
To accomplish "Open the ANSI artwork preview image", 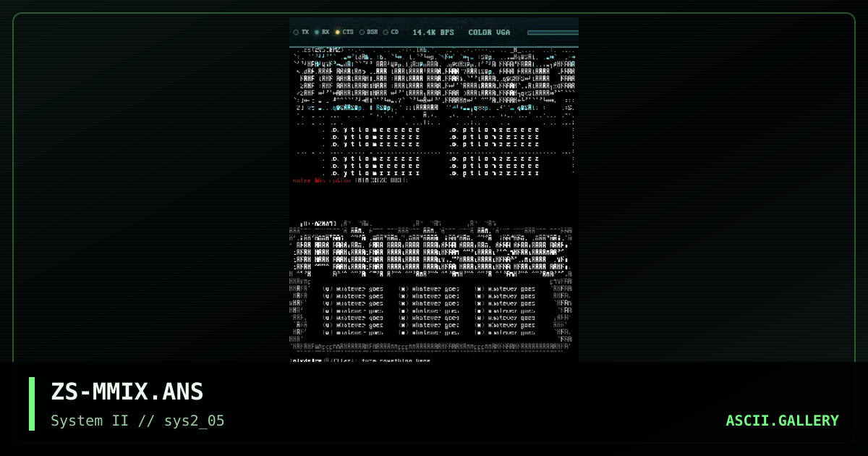I will click(434, 190).
